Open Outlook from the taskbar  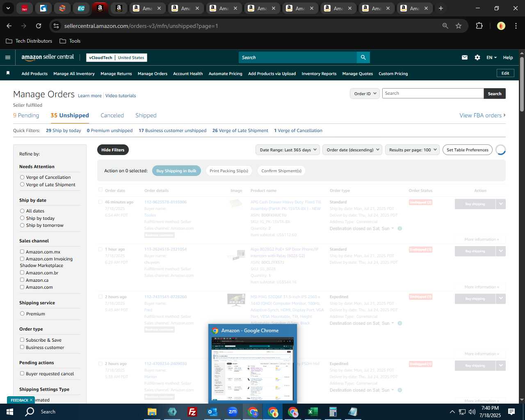click(x=212, y=411)
